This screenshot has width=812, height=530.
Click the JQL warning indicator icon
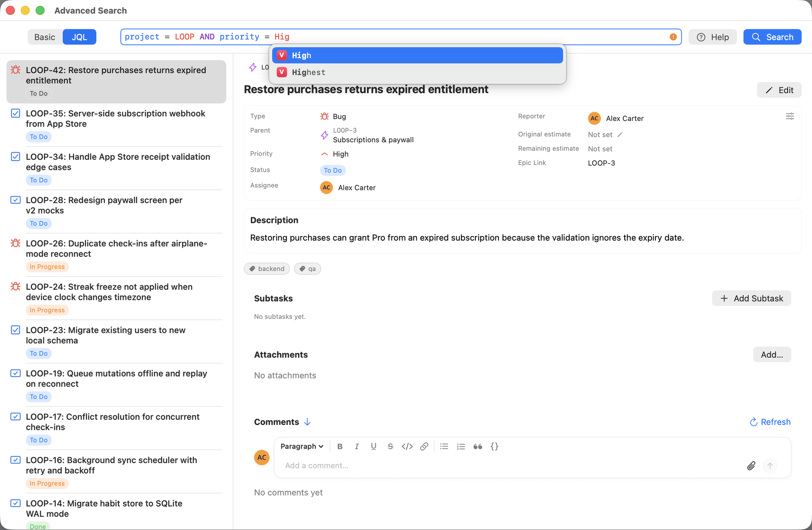673,37
